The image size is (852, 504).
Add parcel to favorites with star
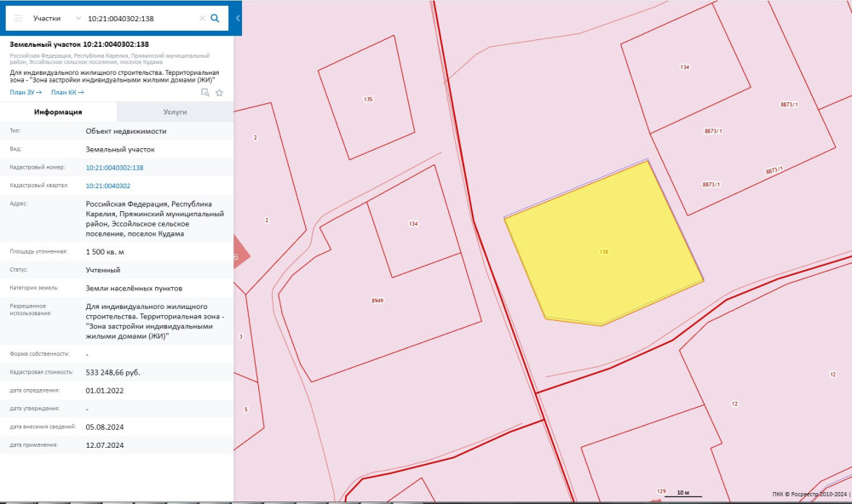[219, 93]
